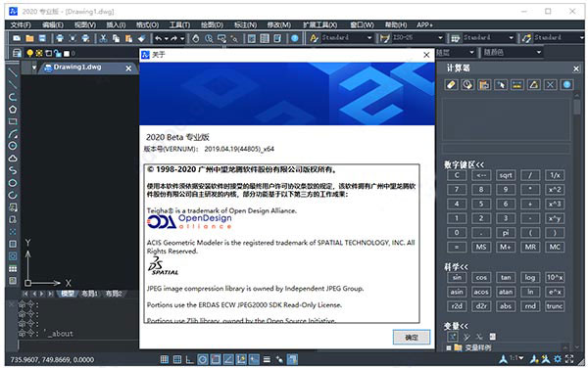
Task: Switch to the 模型 model tab
Action: [68, 294]
